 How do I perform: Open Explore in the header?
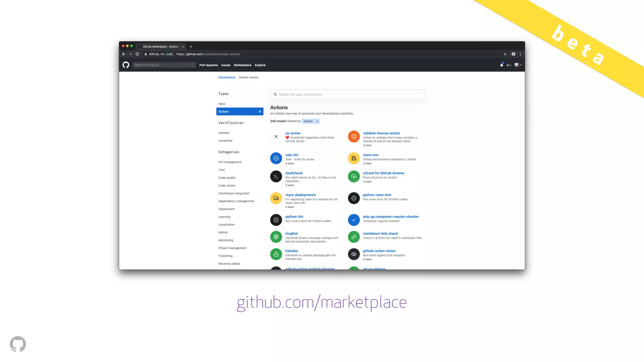click(x=260, y=65)
